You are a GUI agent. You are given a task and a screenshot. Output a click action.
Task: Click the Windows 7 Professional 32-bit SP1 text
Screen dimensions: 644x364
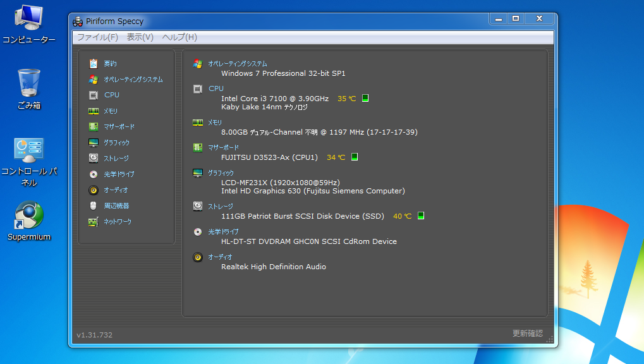pyautogui.click(x=283, y=73)
